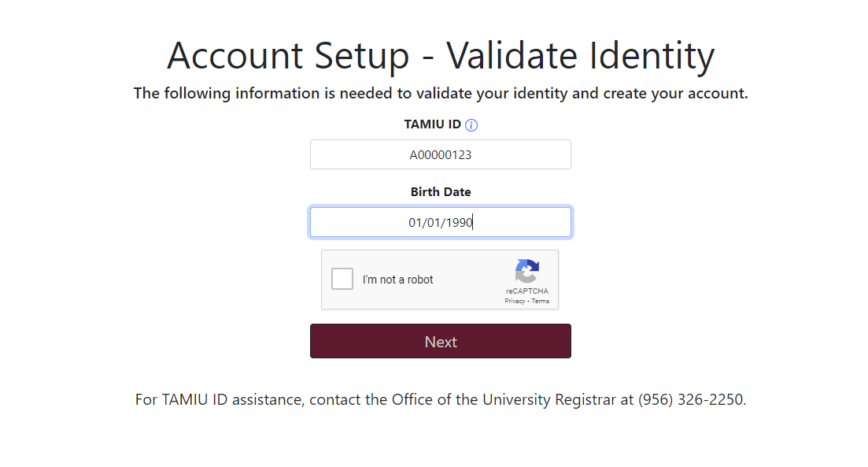Viewport: 868px width, 467px height.
Task: Click the I'm not a robot label
Action: click(x=397, y=280)
